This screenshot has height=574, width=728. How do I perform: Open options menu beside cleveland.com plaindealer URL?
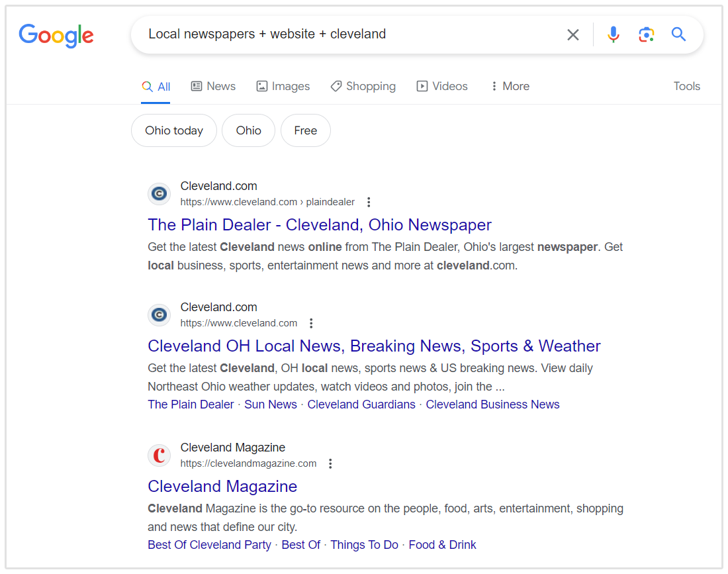point(369,202)
